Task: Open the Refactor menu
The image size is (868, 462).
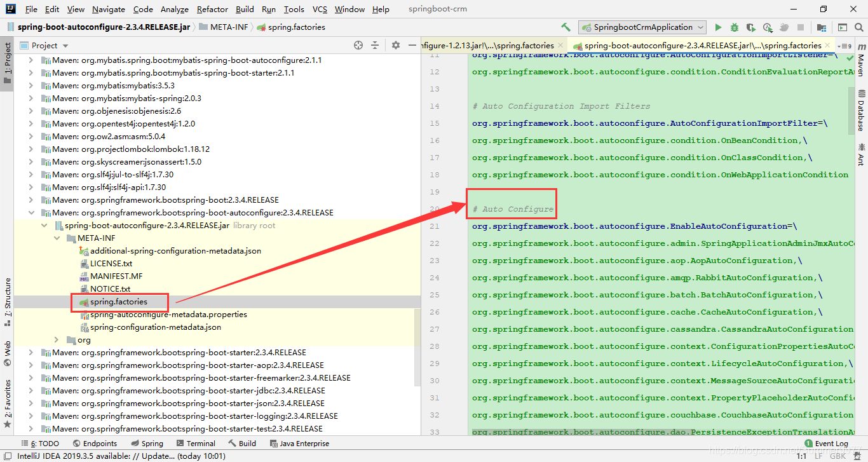Action: 212,10
